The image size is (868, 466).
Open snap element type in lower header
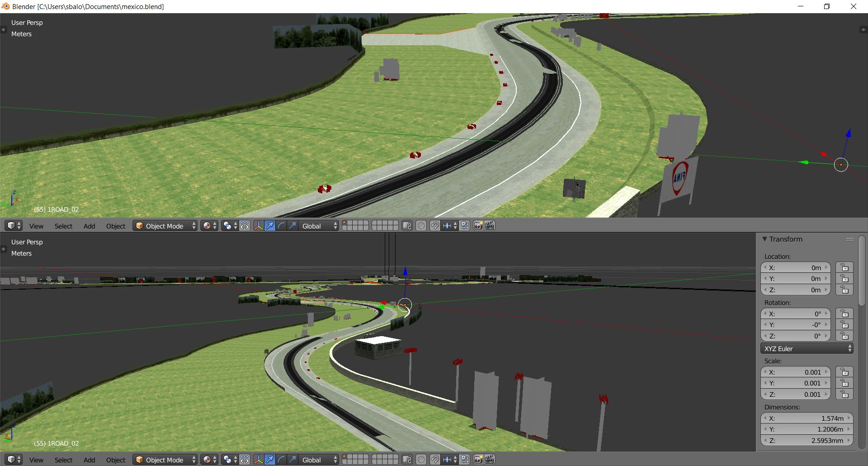coord(450,460)
